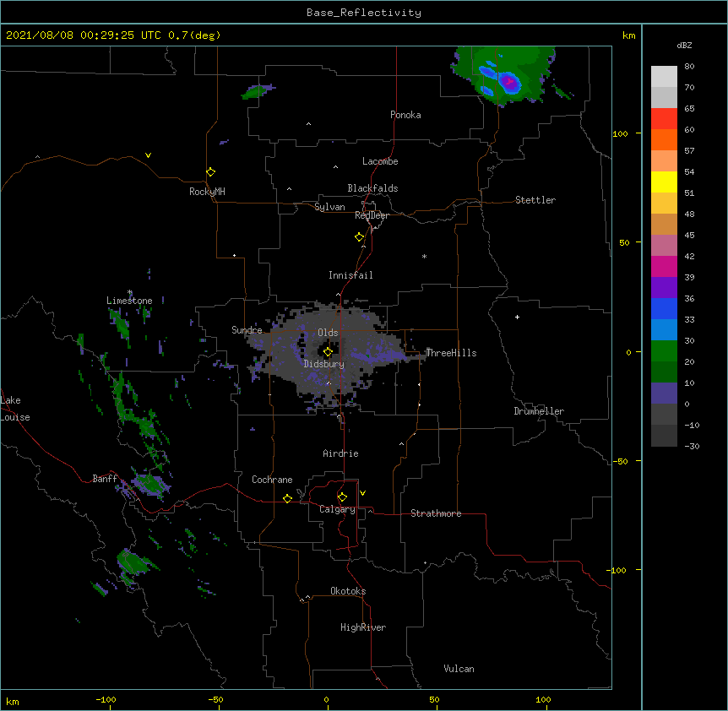Click the white plus marker north of Drumheller
Screen dimensions: 728x711
point(517,317)
